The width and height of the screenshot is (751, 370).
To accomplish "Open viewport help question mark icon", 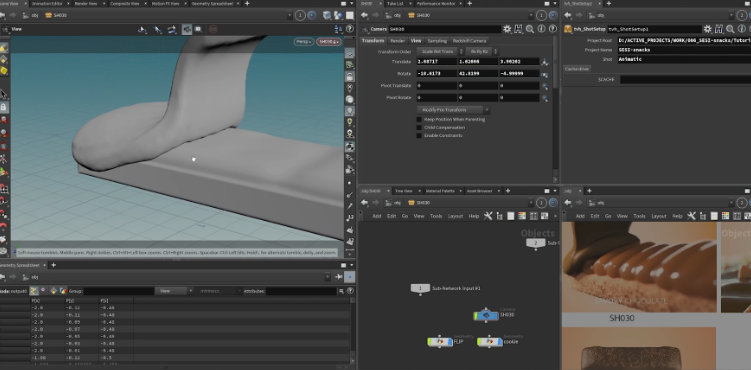I will tap(351, 29).
